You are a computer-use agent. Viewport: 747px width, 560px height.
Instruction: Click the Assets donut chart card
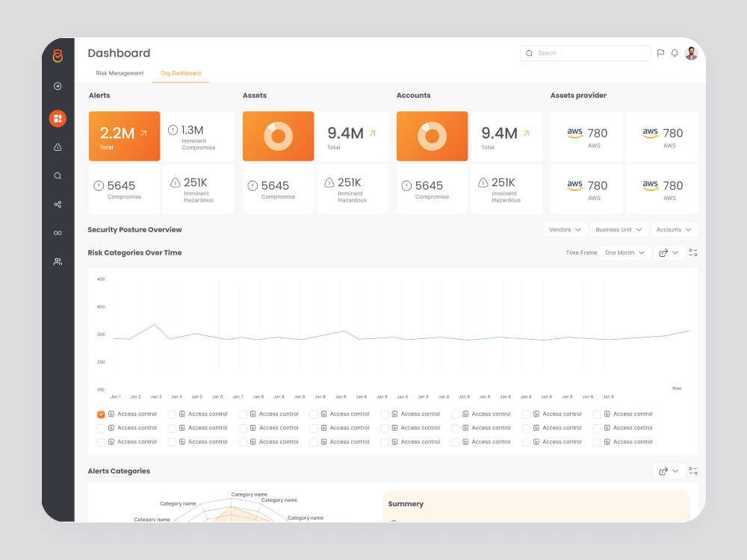pos(278,136)
